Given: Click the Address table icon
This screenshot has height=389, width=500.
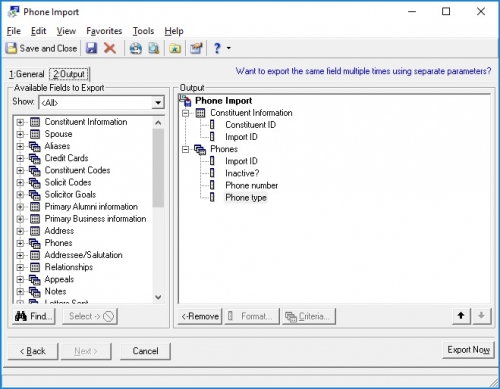Looking at the screenshot, I should (x=35, y=231).
